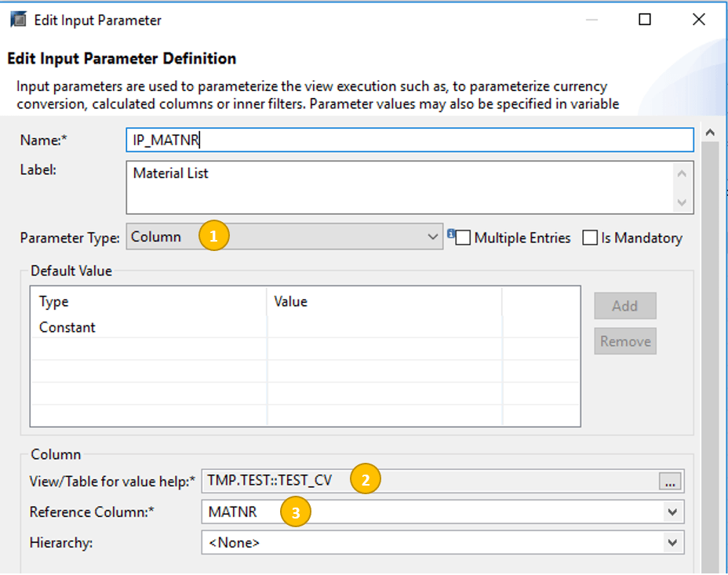Viewport: 728px width, 575px height.
Task: Maximize the Edit Input Parameter dialog
Action: pos(644,20)
